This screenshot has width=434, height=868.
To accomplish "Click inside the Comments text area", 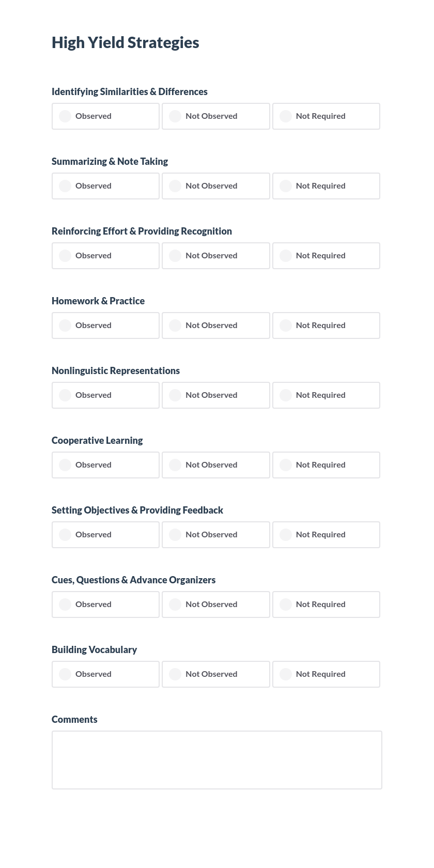I will point(216,760).
